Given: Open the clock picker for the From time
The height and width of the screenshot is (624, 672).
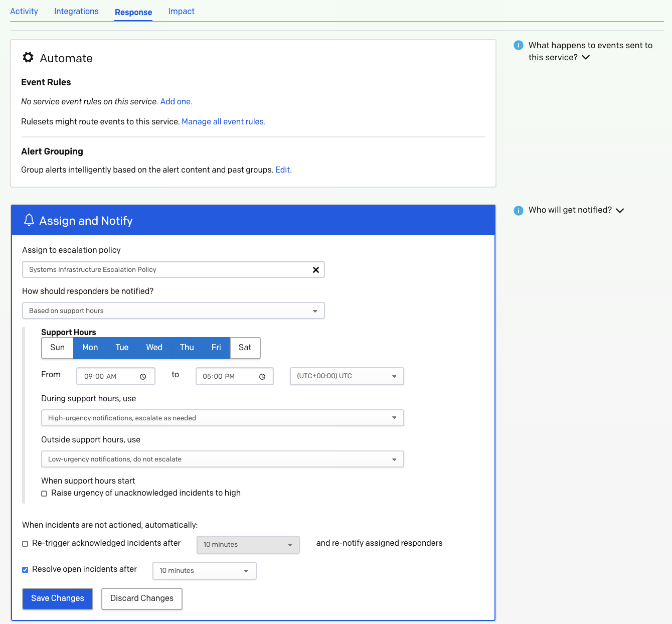Looking at the screenshot, I should point(143,377).
